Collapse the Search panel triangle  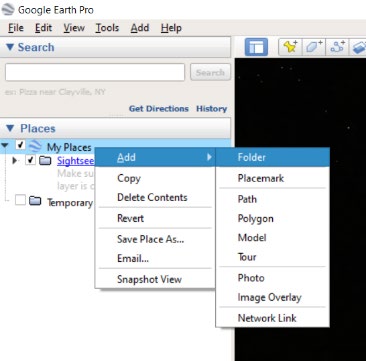(10, 47)
